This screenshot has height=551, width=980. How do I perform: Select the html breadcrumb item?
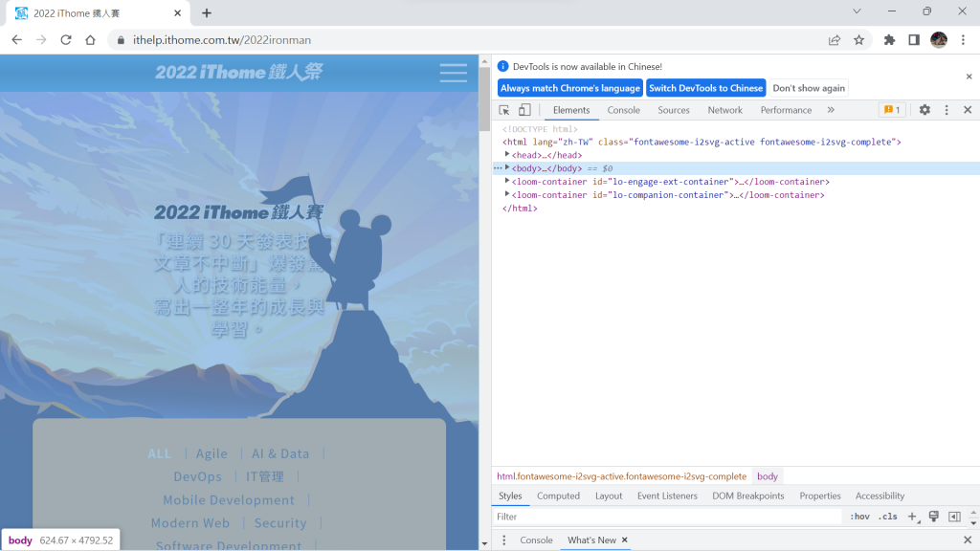coord(621,476)
